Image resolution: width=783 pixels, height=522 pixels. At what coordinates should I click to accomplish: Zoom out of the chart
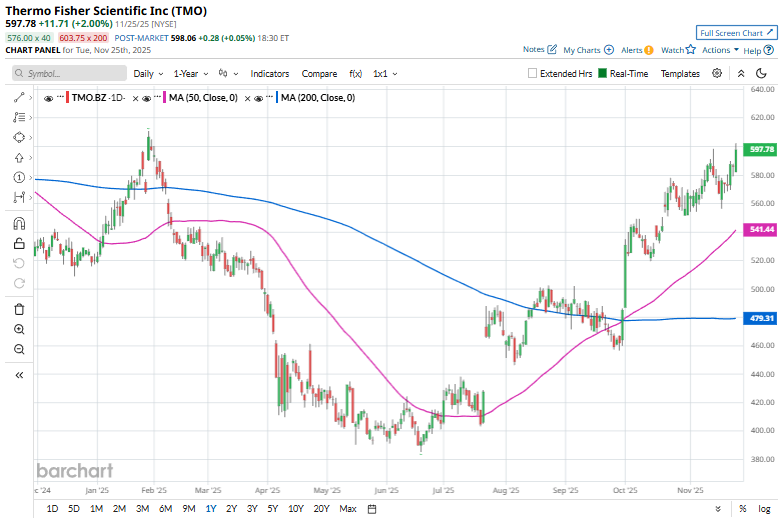(x=19, y=349)
